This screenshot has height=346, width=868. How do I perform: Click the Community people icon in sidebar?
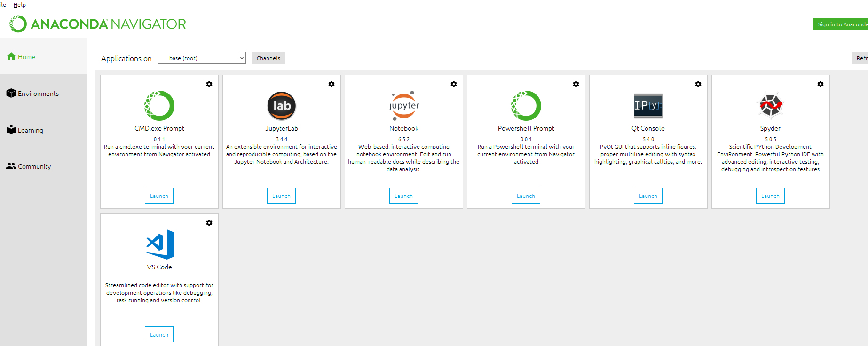pyautogui.click(x=11, y=166)
